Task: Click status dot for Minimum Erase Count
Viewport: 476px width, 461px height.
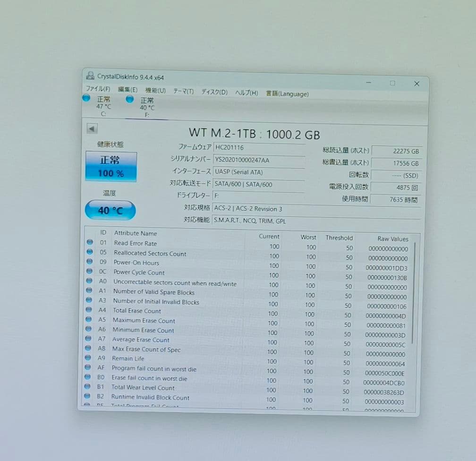Action: point(88,329)
